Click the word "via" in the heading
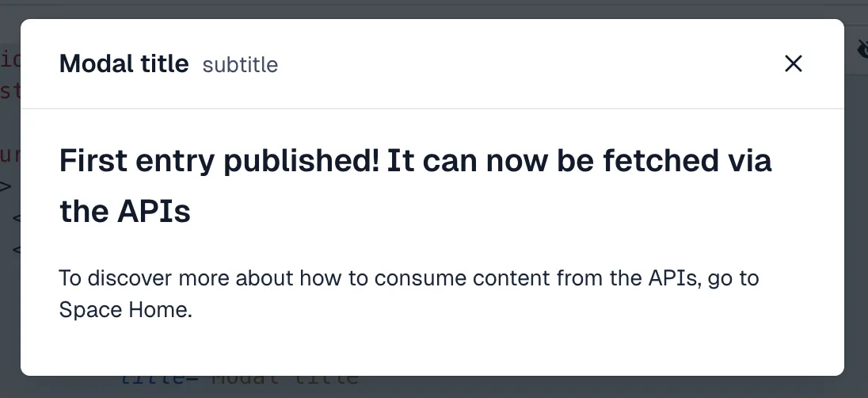Screen dimensions: 868x398 748,161
